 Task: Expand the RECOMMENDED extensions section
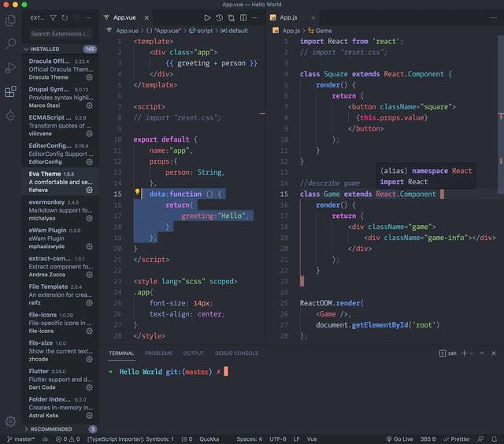pos(60,429)
